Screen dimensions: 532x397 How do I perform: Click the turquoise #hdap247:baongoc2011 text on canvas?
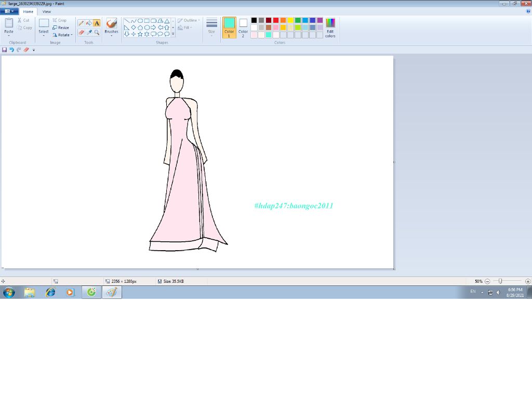[294, 206]
